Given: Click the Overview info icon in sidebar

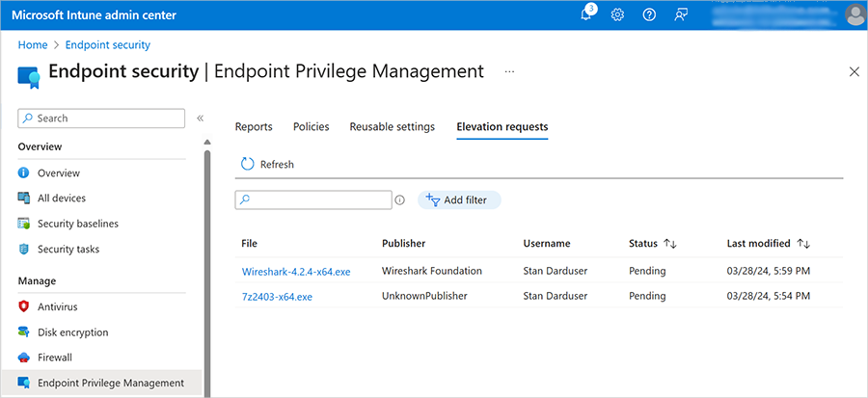Looking at the screenshot, I should (23, 173).
